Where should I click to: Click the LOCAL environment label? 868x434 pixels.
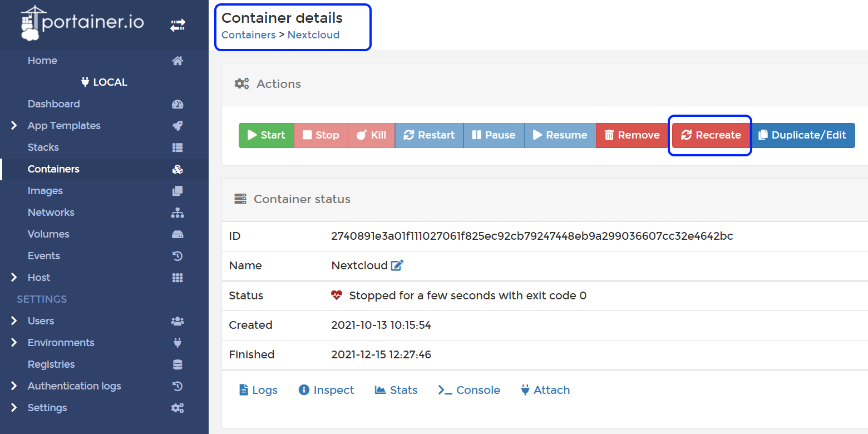coord(110,82)
